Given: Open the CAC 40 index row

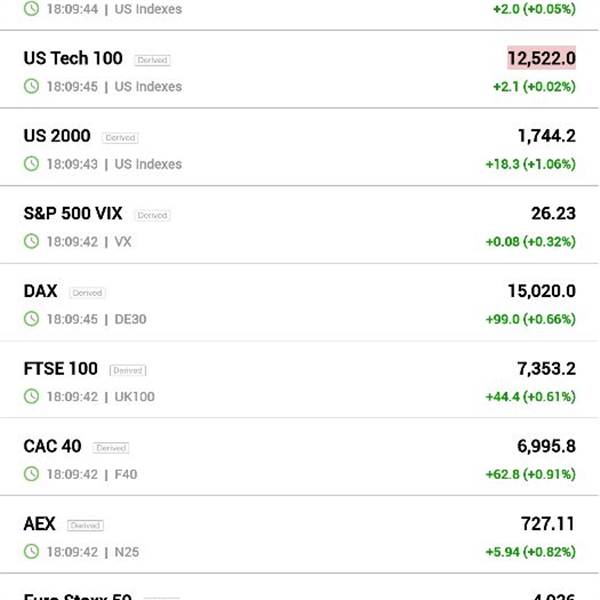Looking at the screenshot, I should pyautogui.click(x=300, y=458).
